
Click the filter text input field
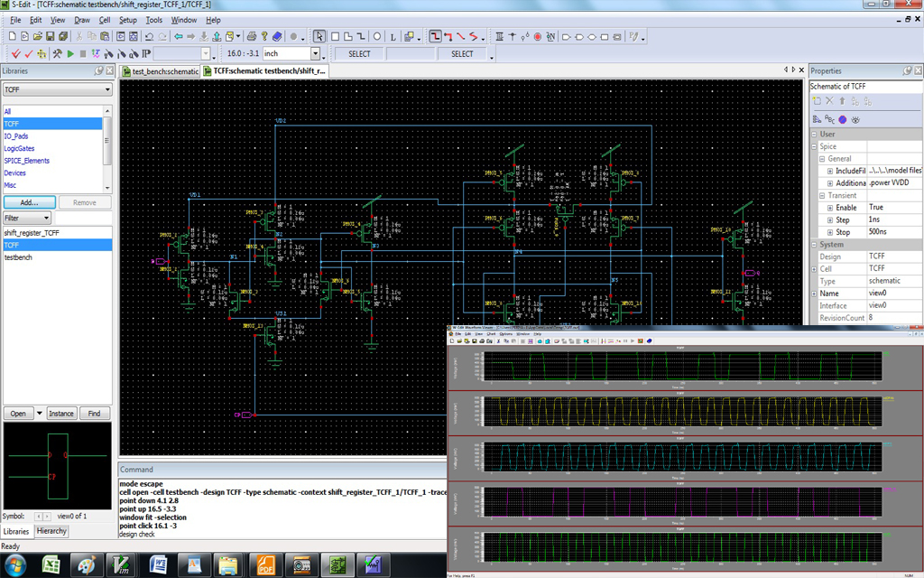coord(83,219)
